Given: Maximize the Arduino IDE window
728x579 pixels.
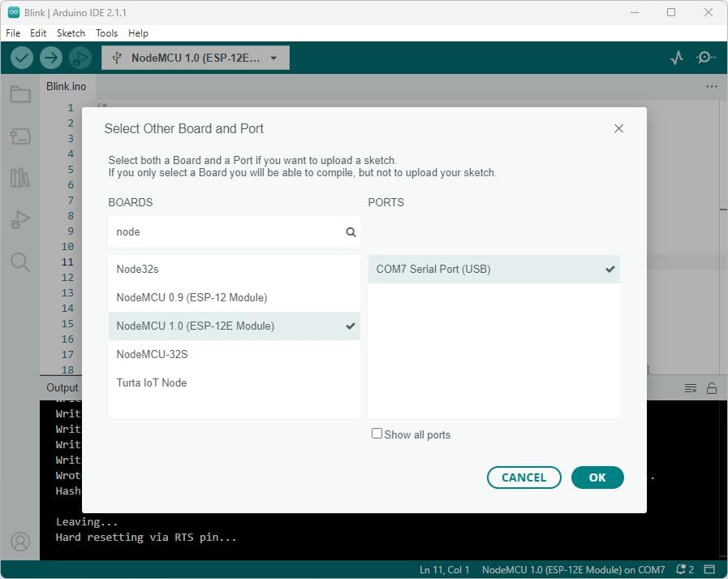Looking at the screenshot, I should [671, 12].
